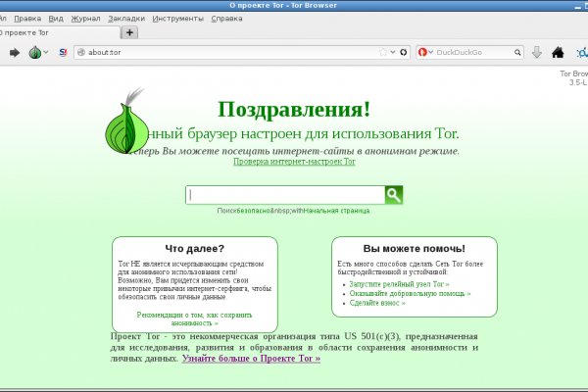
Task: Open the Журнал menu
Action: click(85, 18)
